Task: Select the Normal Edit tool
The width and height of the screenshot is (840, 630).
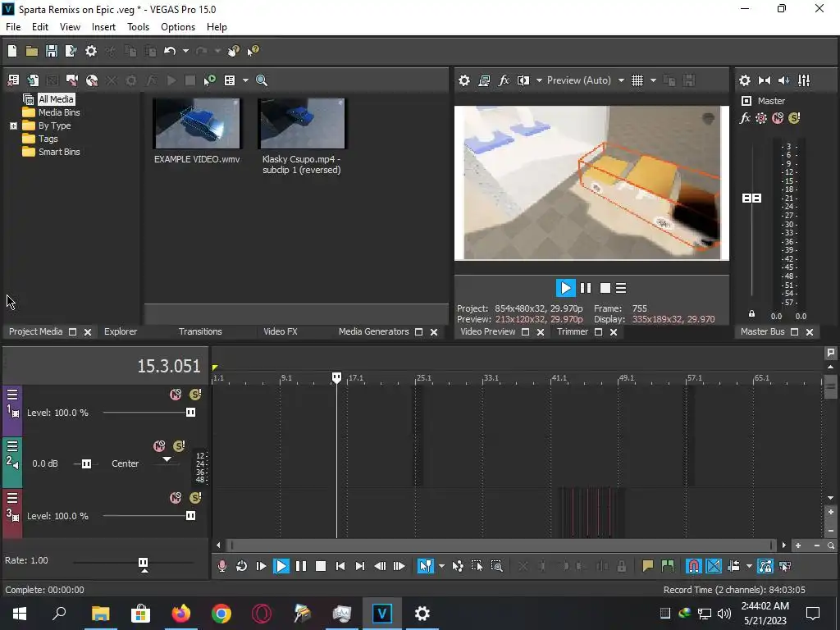Action: pyautogui.click(x=426, y=566)
